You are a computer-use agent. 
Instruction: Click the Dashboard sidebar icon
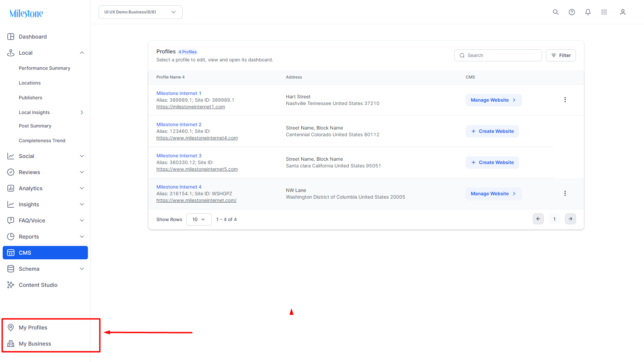coord(11,37)
